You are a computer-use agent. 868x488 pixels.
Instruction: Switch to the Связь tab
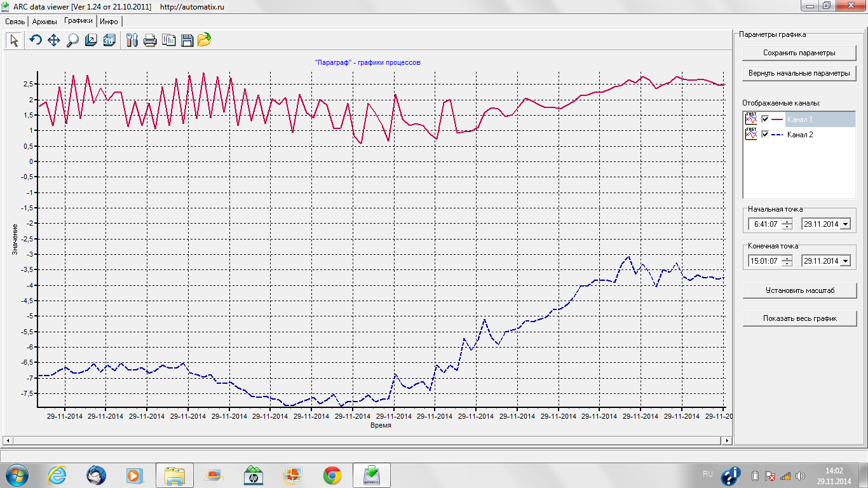(15, 21)
